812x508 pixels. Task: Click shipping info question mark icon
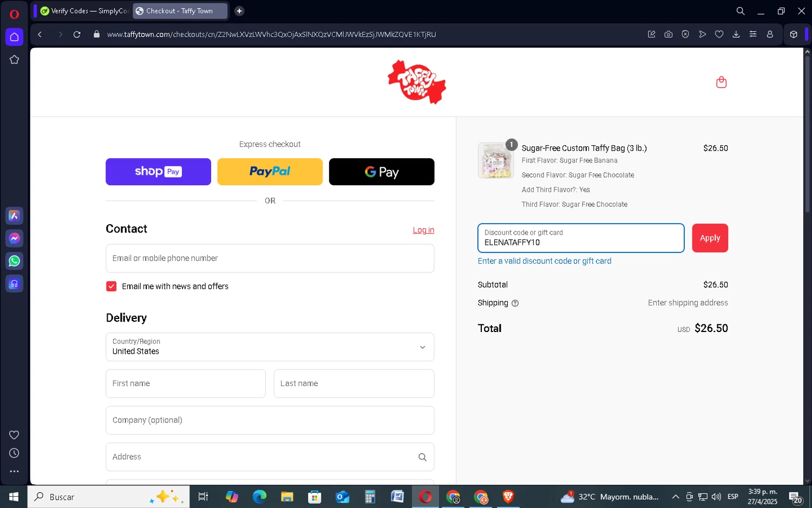coord(515,303)
